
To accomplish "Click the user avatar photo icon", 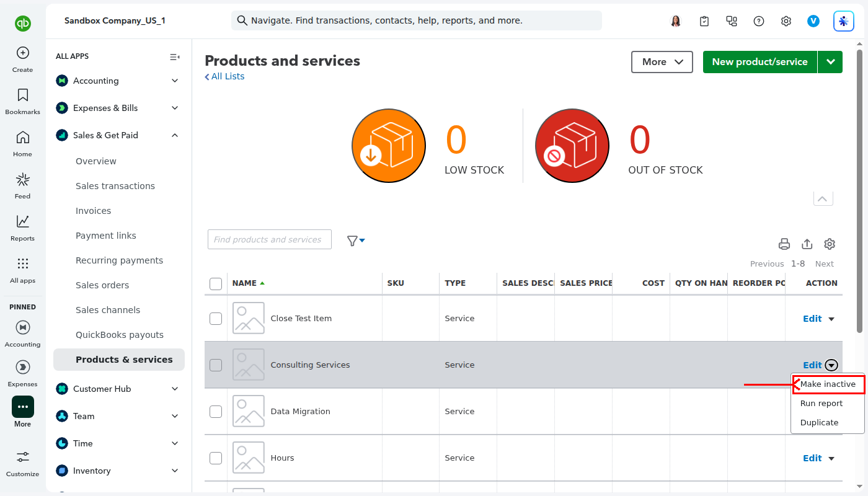I will click(676, 21).
